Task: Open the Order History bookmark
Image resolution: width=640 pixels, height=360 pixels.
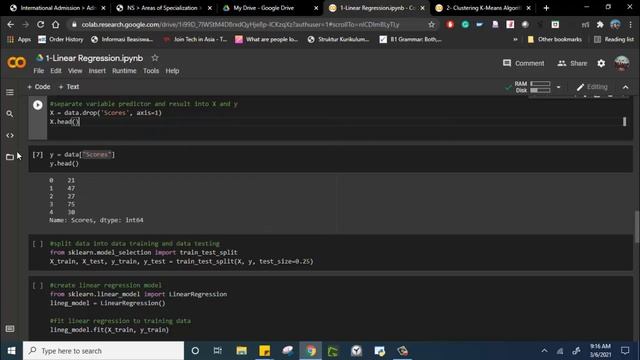Action: point(60,39)
